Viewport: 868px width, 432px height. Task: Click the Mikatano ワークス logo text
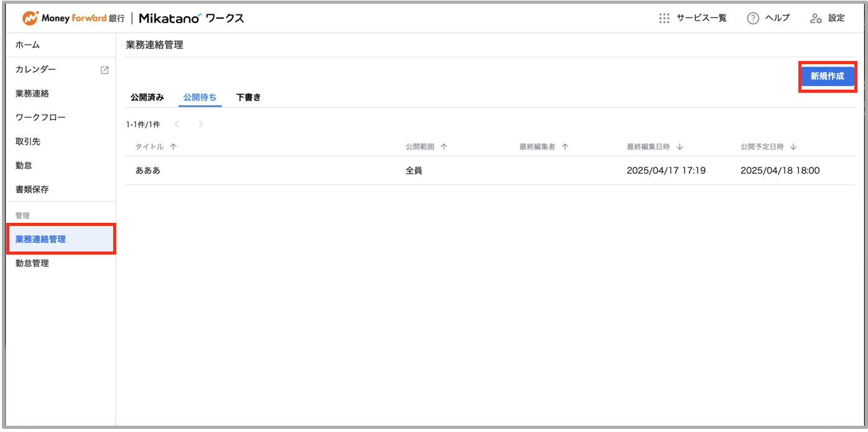[x=192, y=18]
